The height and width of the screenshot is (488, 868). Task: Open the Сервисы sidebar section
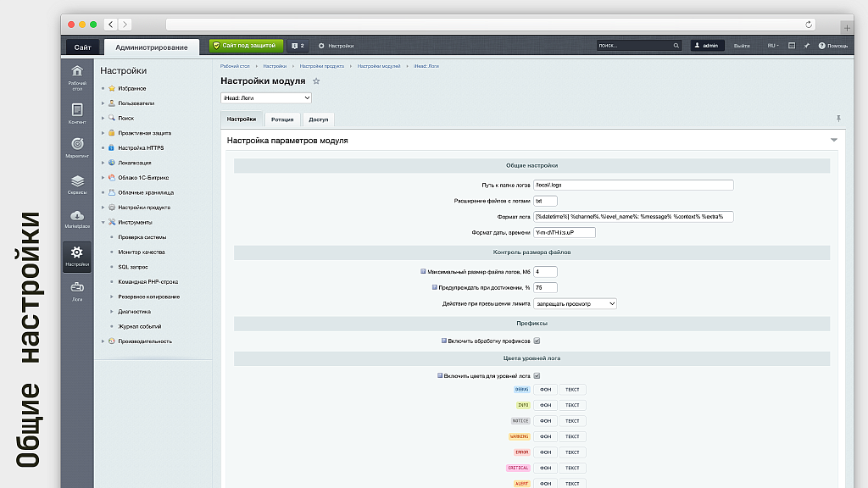click(77, 182)
